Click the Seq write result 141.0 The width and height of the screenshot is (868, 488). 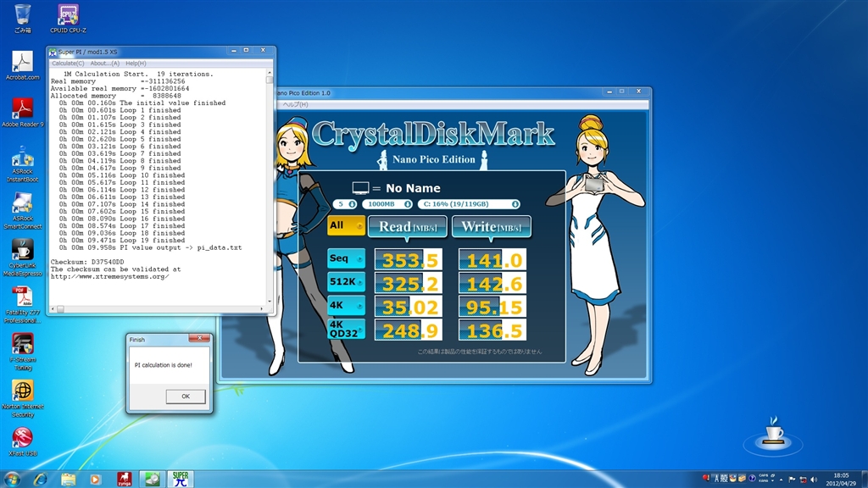(x=492, y=259)
